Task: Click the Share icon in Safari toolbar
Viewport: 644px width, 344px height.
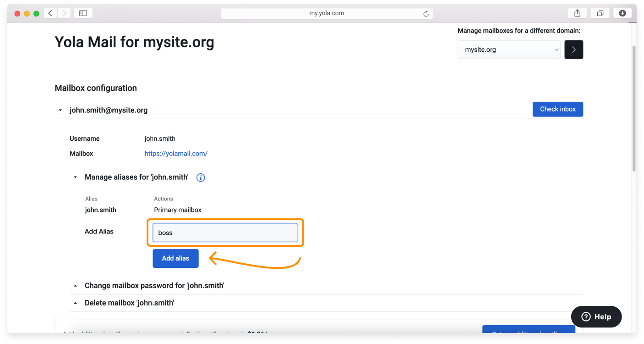Action: coord(577,13)
